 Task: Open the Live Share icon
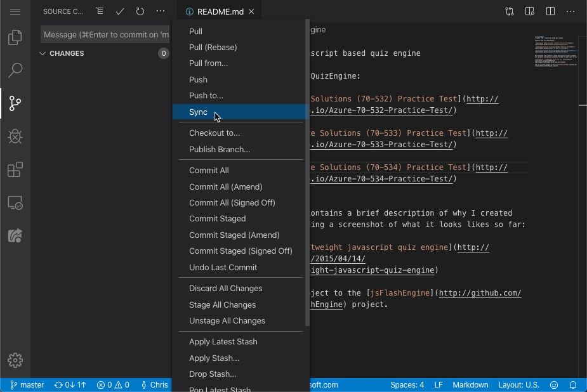tap(15, 236)
